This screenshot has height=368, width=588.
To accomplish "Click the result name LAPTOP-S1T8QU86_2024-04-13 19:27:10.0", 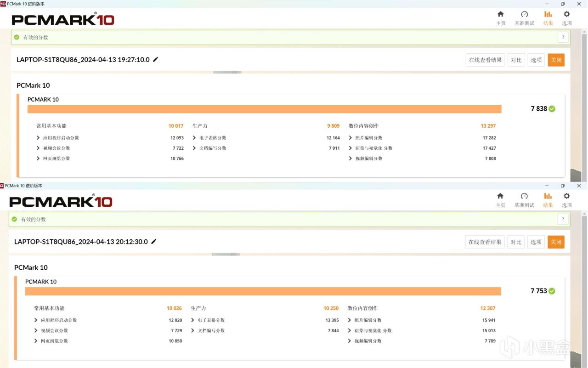I will click(x=83, y=59).
